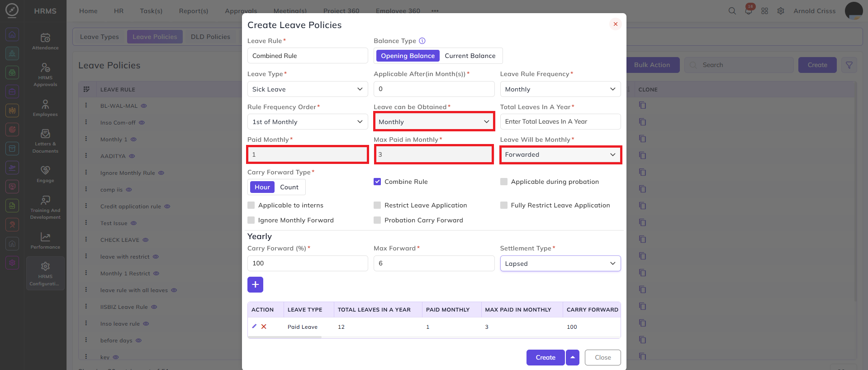The image size is (868, 370).
Task: Enable Applicable during probation
Action: pos(503,182)
